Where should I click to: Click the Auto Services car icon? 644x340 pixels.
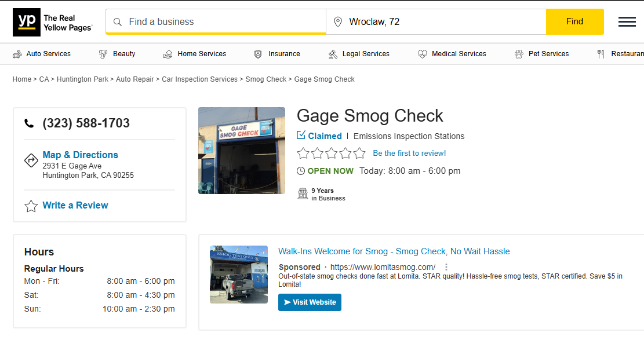point(17,54)
